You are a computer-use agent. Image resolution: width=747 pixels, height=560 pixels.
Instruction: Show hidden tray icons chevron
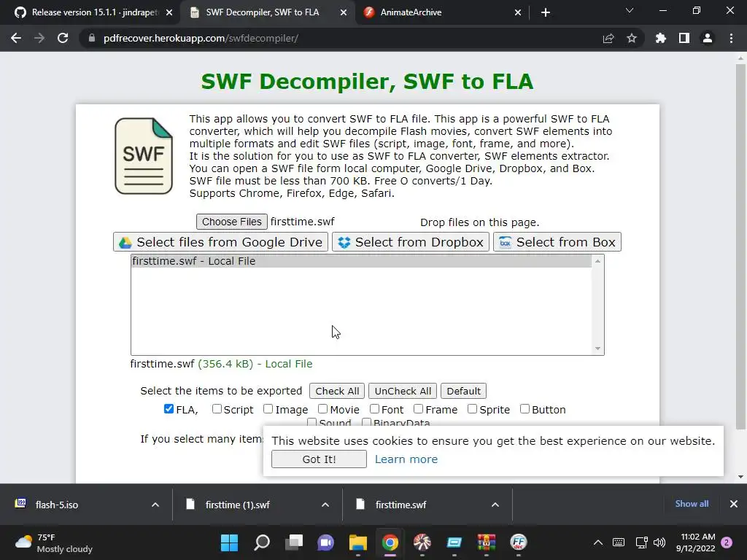pos(598,542)
